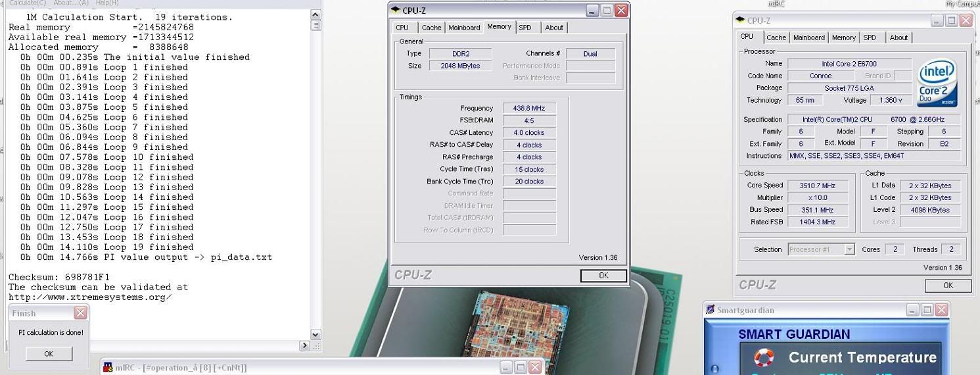Click the Level 2 cache value 4096 KBytes
Image resolution: width=980 pixels, height=375 pixels.
pyautogui.click(x=929, y=210)
